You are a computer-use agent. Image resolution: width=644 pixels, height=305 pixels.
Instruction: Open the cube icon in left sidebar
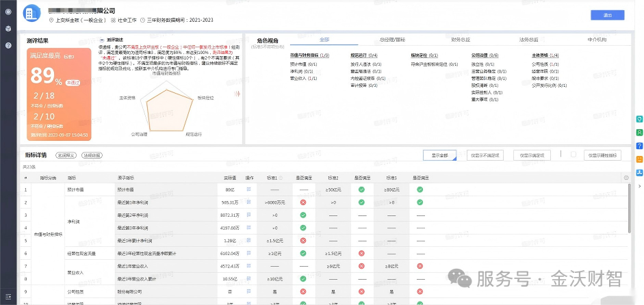tap(8, 28)
